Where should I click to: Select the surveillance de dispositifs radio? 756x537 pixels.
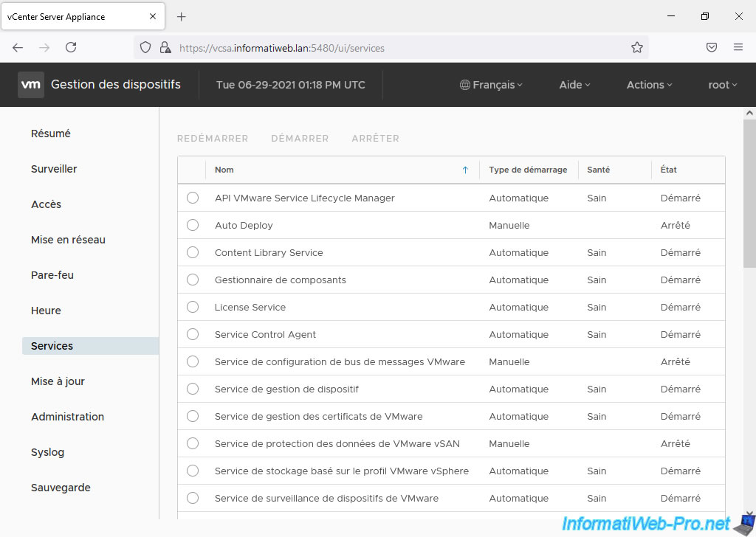click(193, 498)
